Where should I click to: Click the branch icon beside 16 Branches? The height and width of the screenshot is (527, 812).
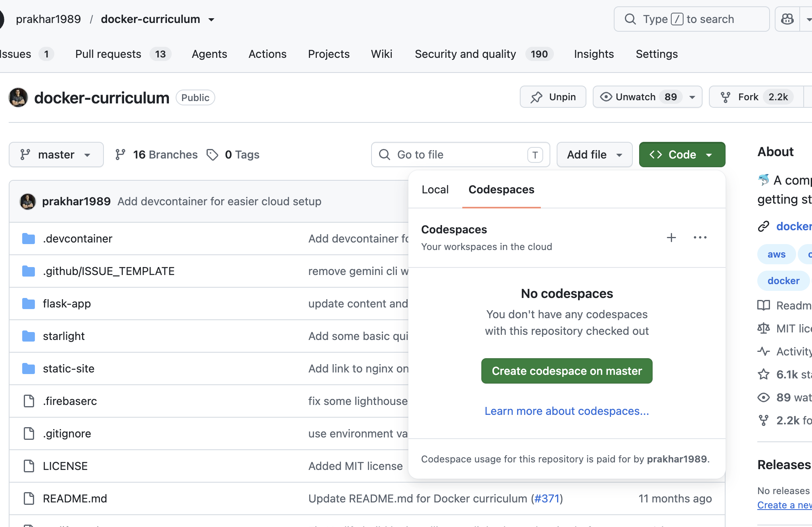click(120, 155)
